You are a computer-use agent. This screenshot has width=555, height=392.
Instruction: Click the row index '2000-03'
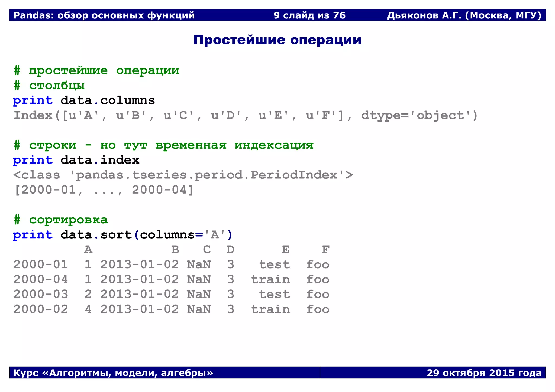41,294
